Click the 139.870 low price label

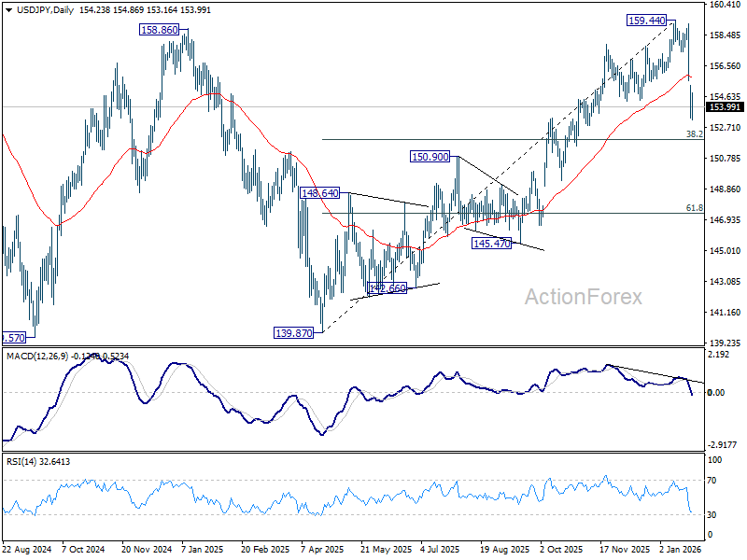294,333
